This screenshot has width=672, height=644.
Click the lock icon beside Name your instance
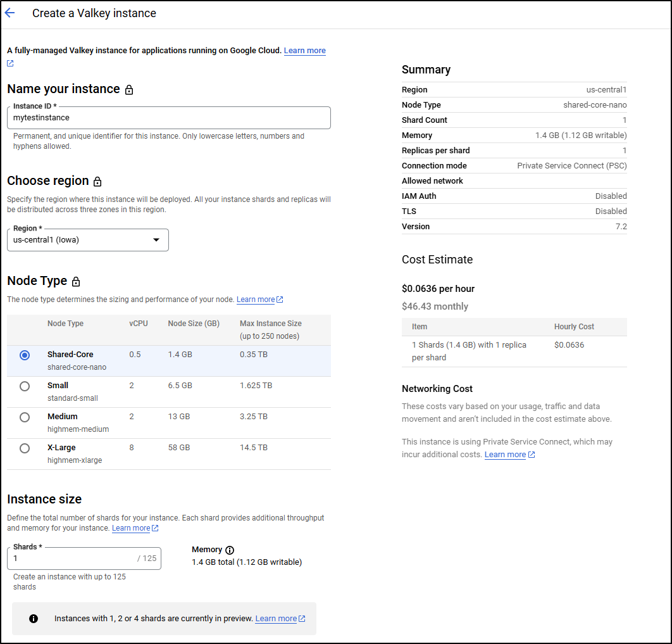coord(129,90)
